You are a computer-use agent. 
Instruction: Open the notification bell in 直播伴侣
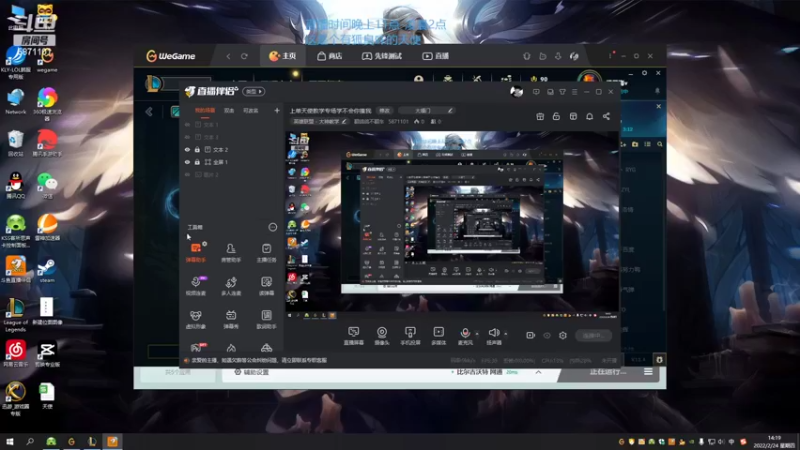[x=589, y=116]
